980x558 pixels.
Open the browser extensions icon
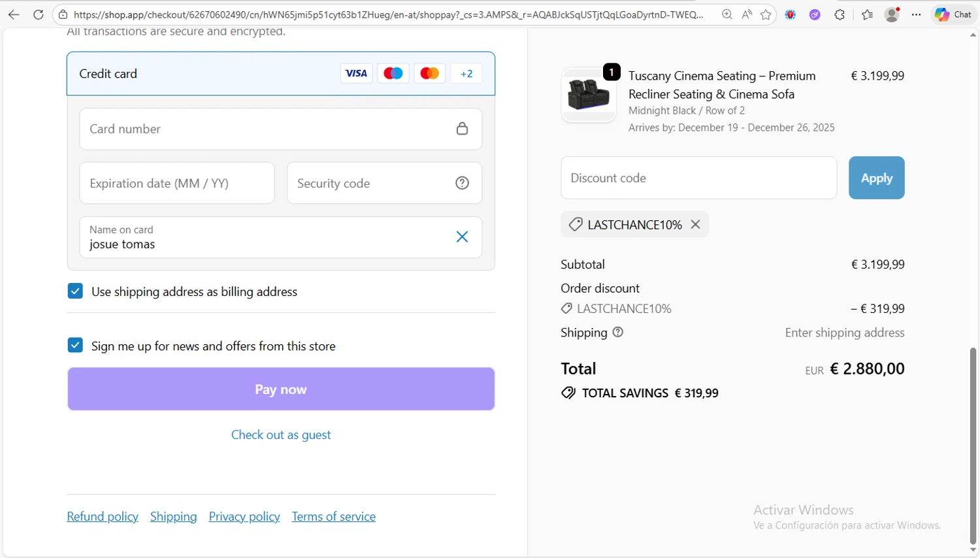click(840, 14)
